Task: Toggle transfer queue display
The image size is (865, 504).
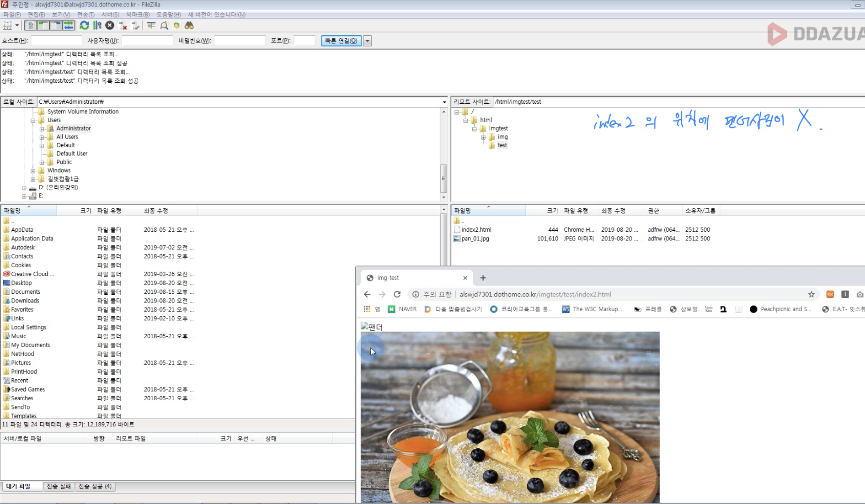Action: coord(69,26)
